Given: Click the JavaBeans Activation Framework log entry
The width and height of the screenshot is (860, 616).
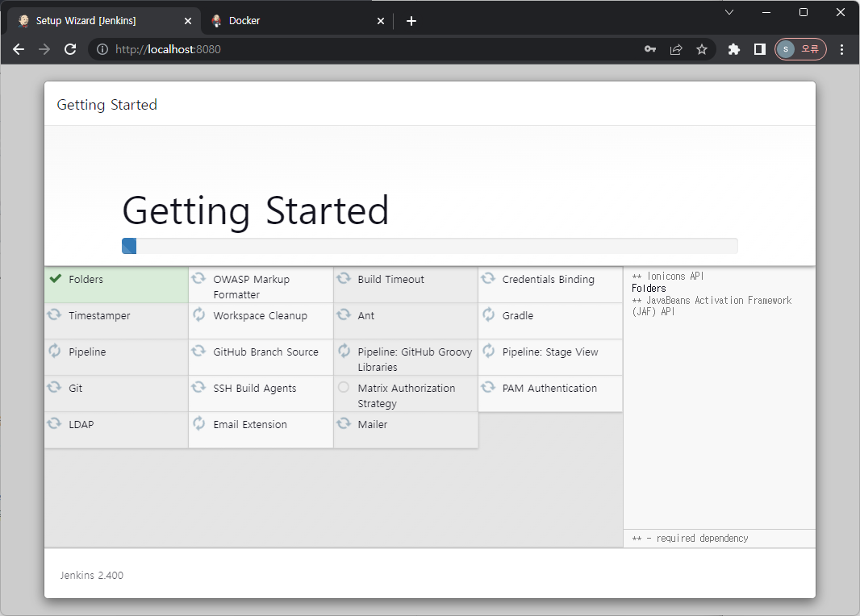Looking at the screenshot, I should (x=712, y=306).
